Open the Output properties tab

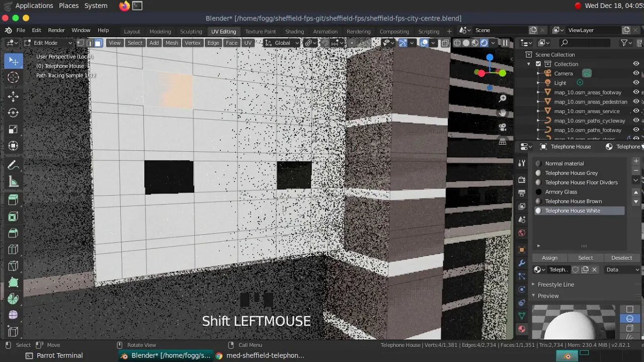click(522, 193)
